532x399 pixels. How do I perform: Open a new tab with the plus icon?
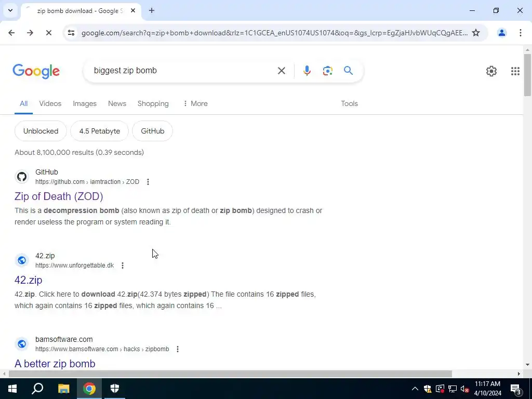coord(152,10)
